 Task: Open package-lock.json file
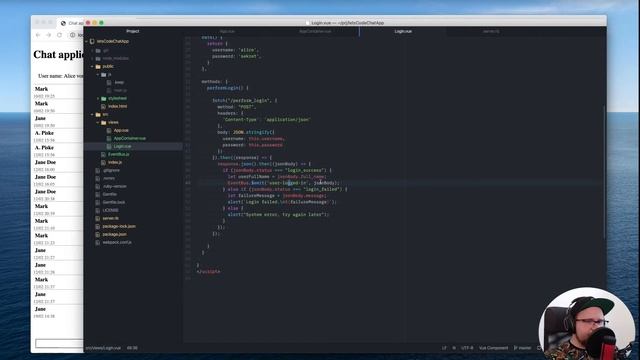tap(119, 226)
